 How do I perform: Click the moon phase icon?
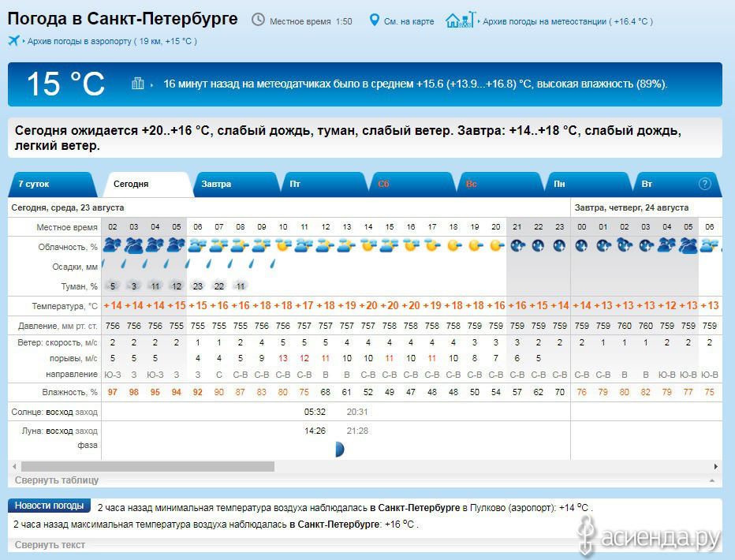[x=340, y=450]
